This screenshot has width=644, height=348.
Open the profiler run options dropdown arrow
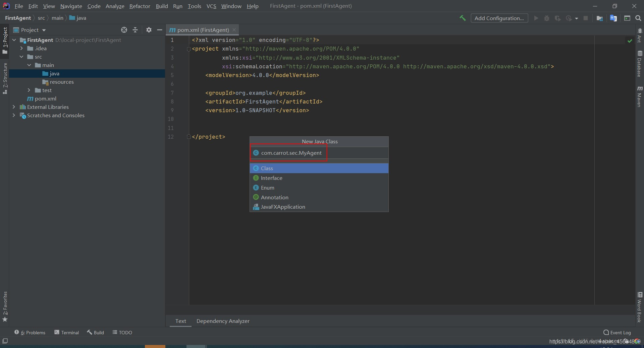577,18
